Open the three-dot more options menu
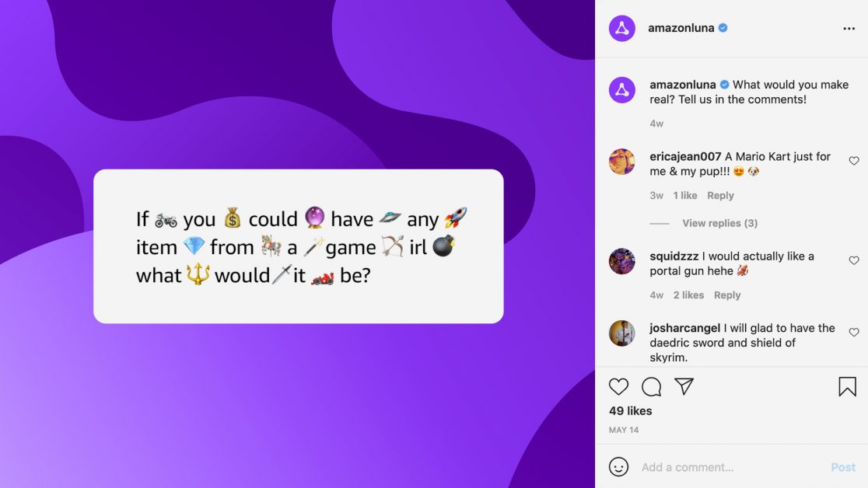This screenshot has height=488, width=868. pyautogui.click(x=849, y=28)
